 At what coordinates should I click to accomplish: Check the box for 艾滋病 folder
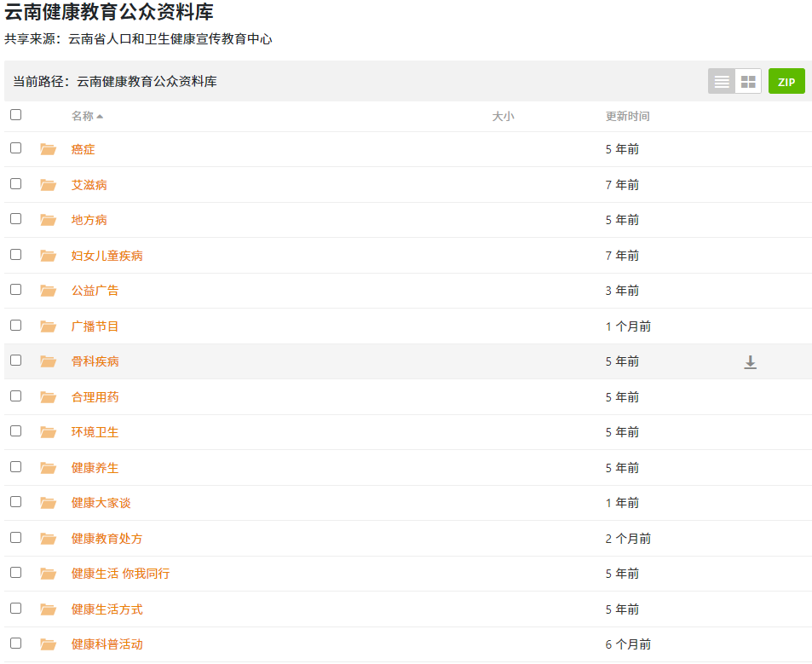[x=15, y=184]
